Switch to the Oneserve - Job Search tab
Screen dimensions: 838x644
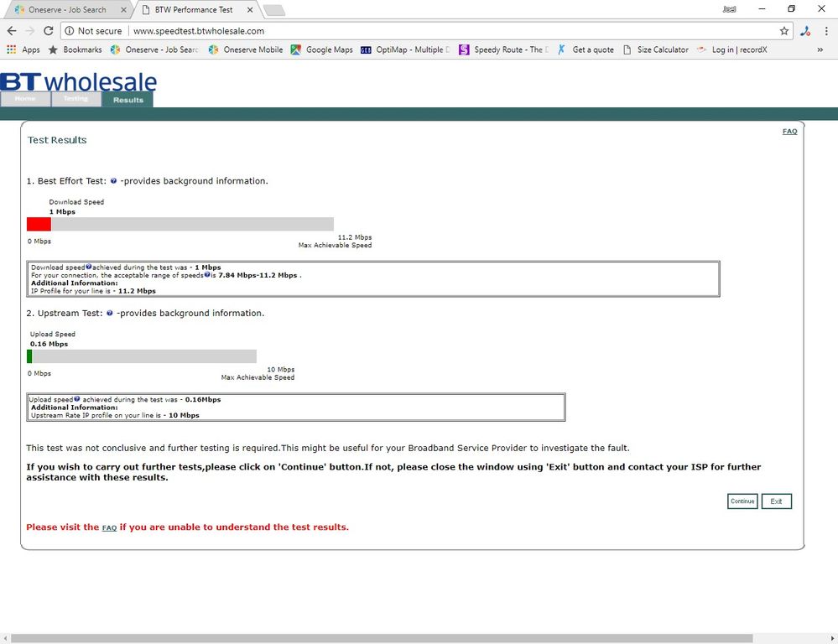(67, 10)
